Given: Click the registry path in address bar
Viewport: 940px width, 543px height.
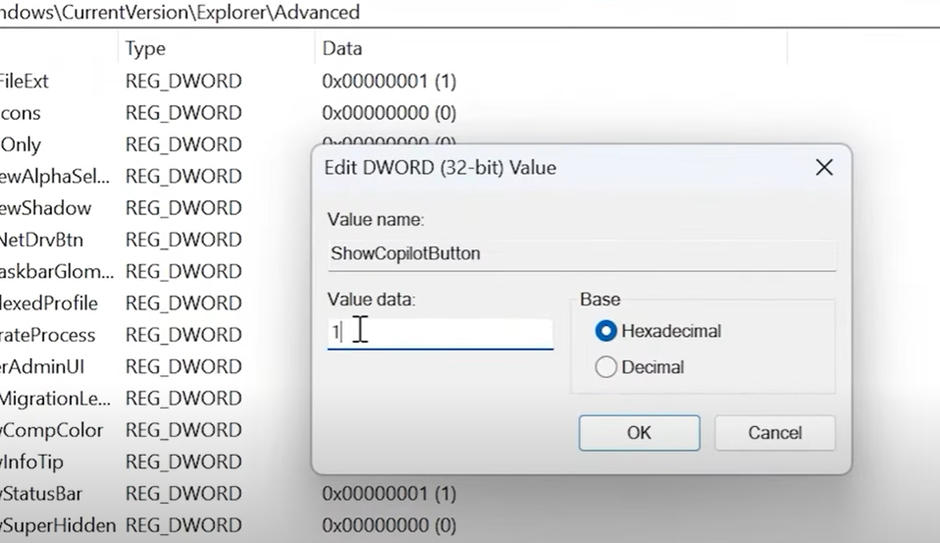Looking at the screenshot, I should (180, 12).
